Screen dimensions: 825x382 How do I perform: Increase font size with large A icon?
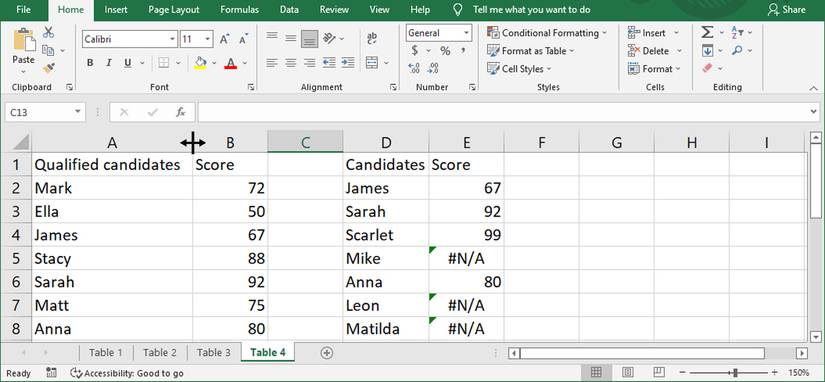click(224, 39)
